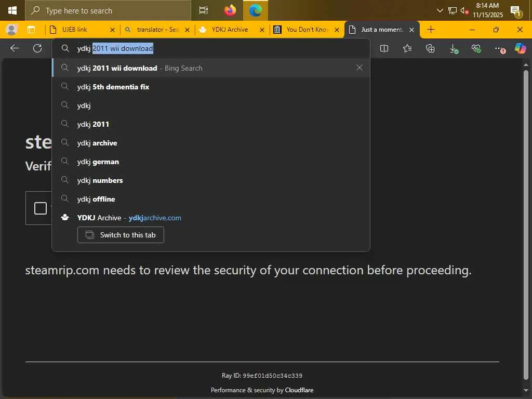Click the page vertical scrollbar
Screen dimensions: 532x399
pos(526,224)
